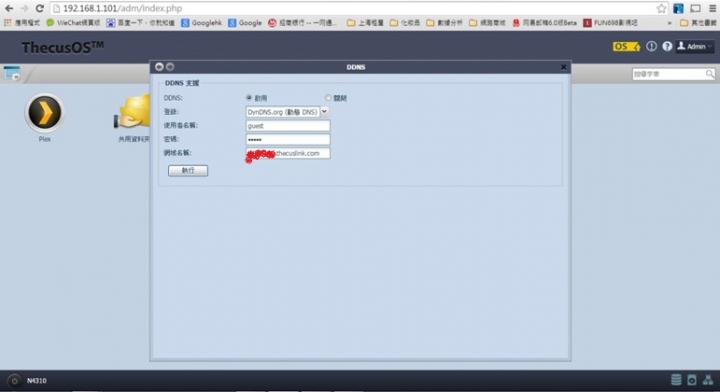Screen dimensions: 720x392
Task: Click the power icon beside N4310
Action: [x=14, y=381]
